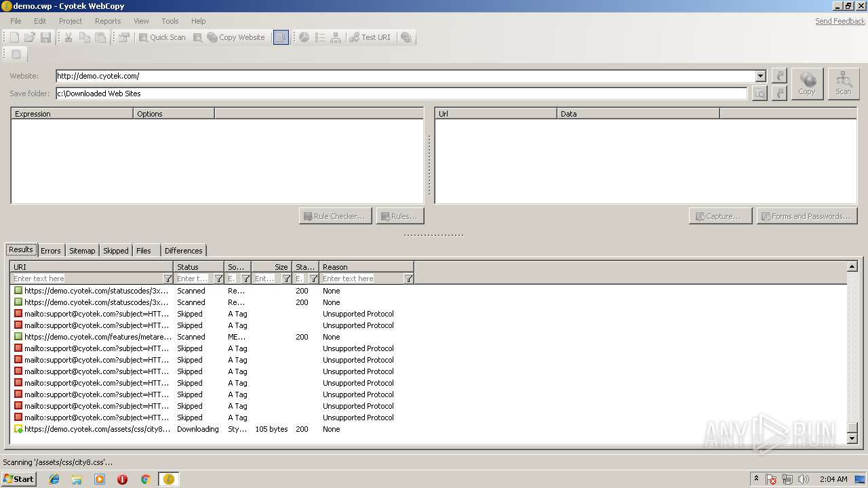Open the View menu

141,21
